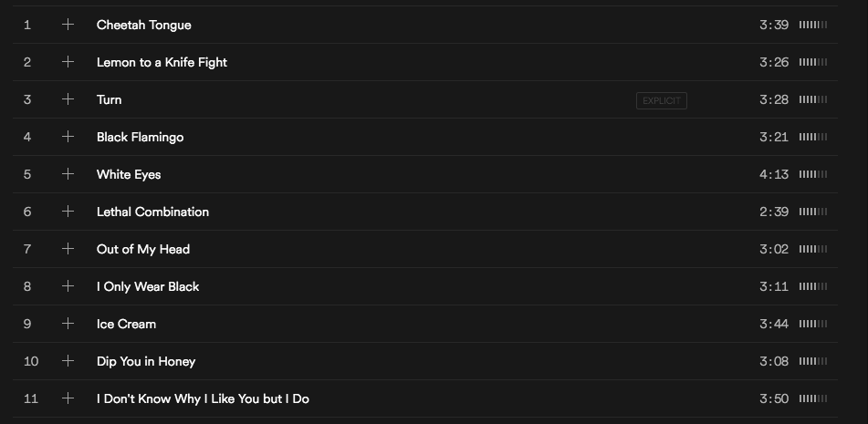The image size is (868, 424).
Task: Save White Eyes to your music
Action: [x=68, y=174]
